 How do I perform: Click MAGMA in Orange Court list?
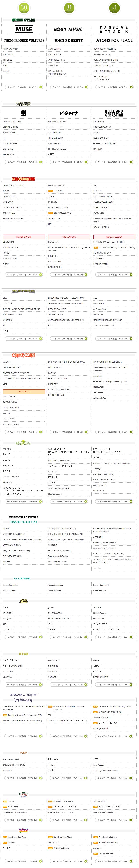click(6, 362)
